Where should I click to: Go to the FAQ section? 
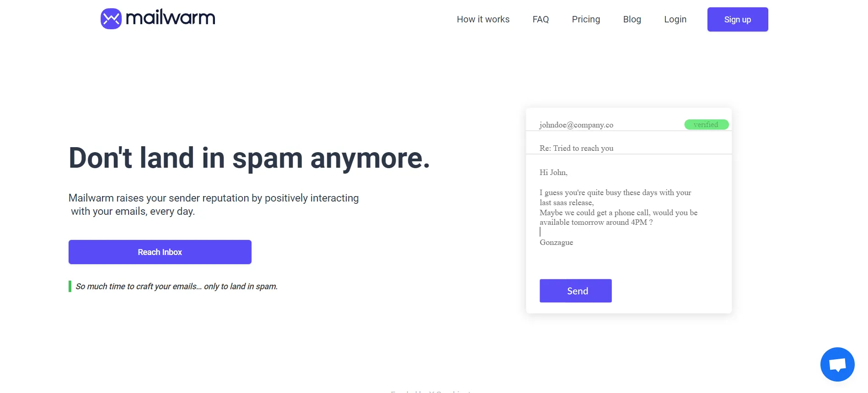(541, 19)
